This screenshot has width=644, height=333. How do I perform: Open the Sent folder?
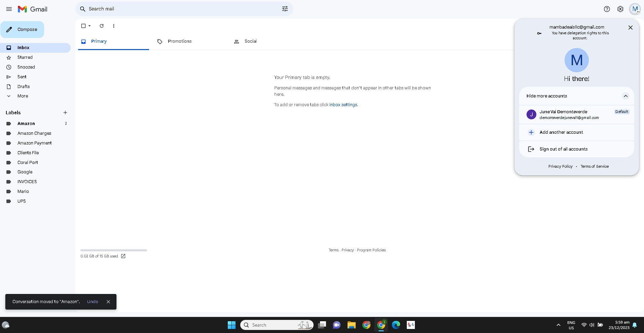(35, 77)
